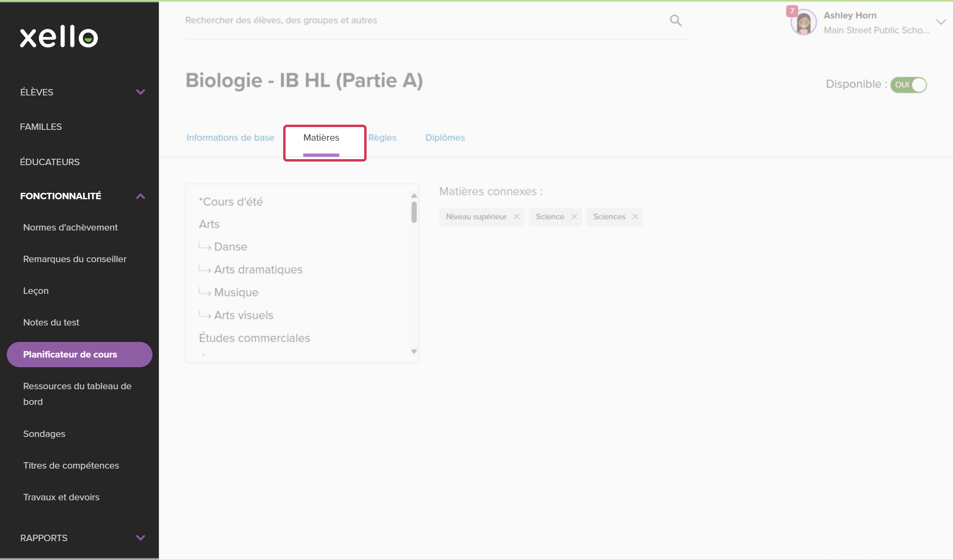Toggle the Disponible OUI switch
Screen dimensions: 953x560
(x=908, y=85)
